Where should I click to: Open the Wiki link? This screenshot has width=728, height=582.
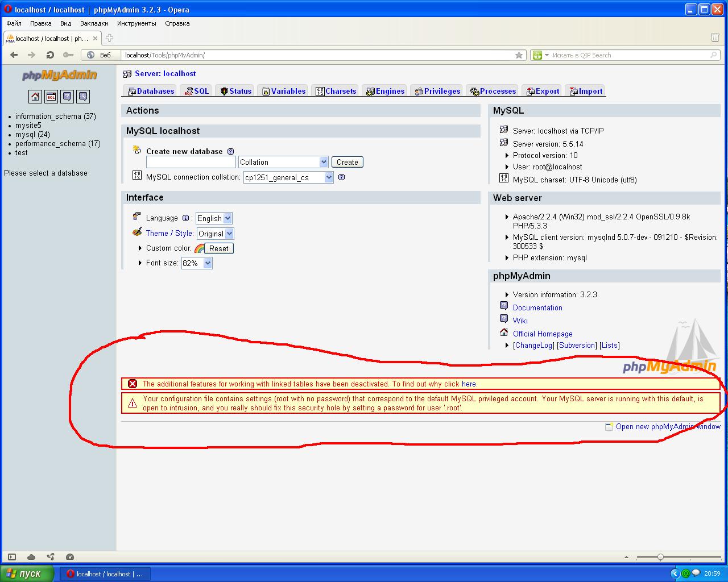(520, 321)
